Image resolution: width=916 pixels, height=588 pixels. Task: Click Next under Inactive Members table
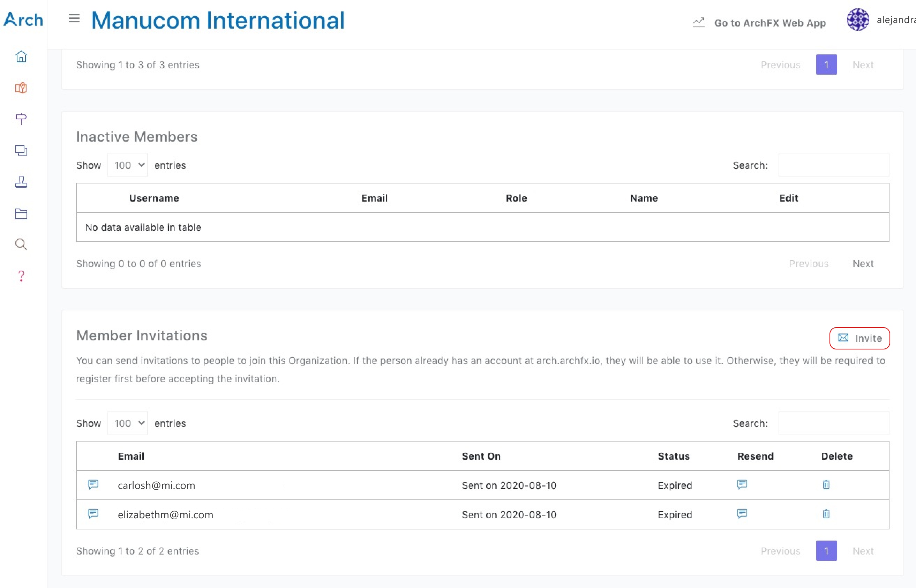pos(863,263)
